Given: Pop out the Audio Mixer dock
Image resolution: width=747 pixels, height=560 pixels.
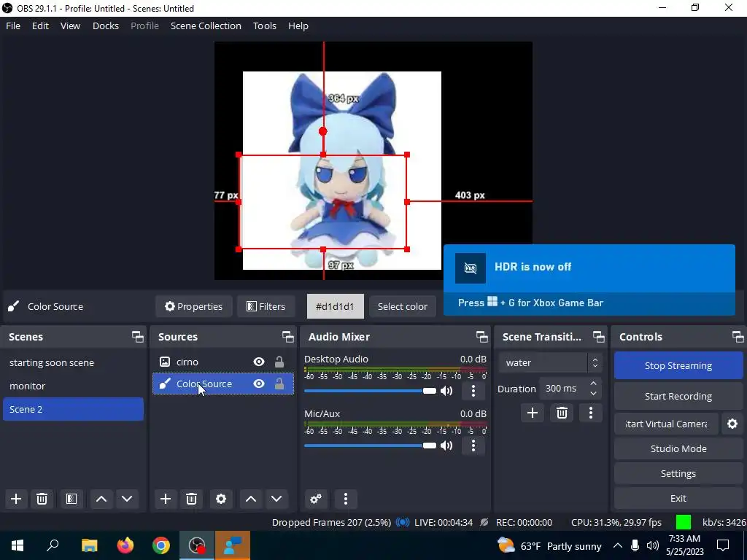Looking at the screenshot, I should 481,337.
